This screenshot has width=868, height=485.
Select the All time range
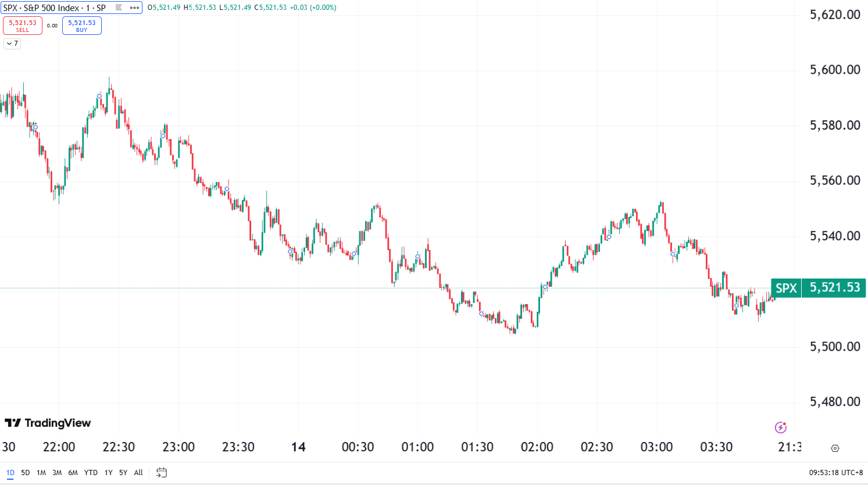138,472
